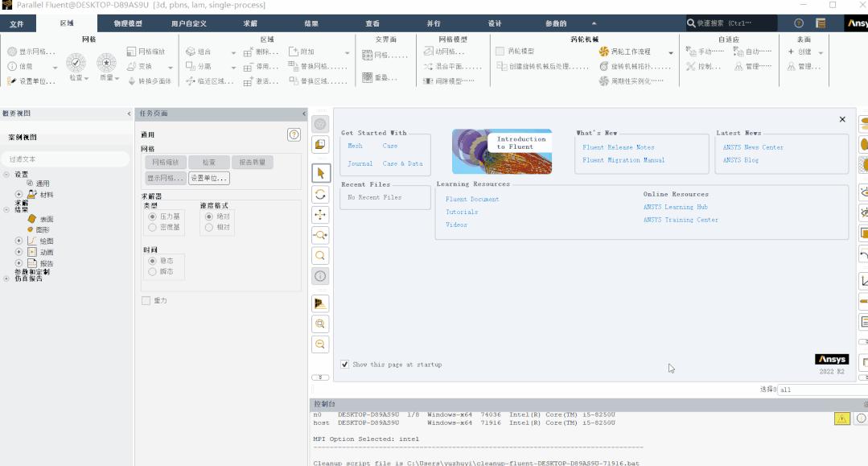Image resolution: width=868 pixels, height=466 pixels.
Task: Click the 检查 (check mesh) ribbon icon
Action: (x=76, y=63)
